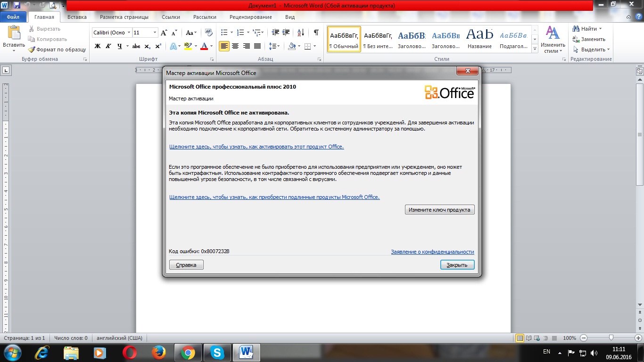Open Mozilla Firefox from the taskbar
This screenshot has height=362, width=644.
159,352
